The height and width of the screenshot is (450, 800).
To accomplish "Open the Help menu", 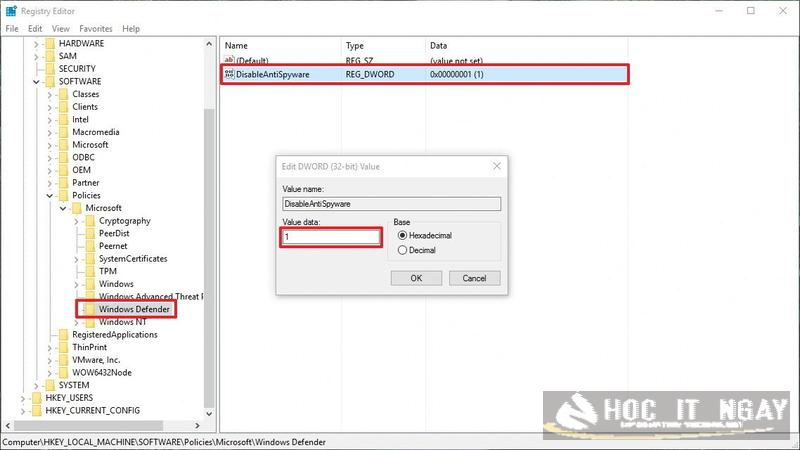I will [x=131, y=29].
